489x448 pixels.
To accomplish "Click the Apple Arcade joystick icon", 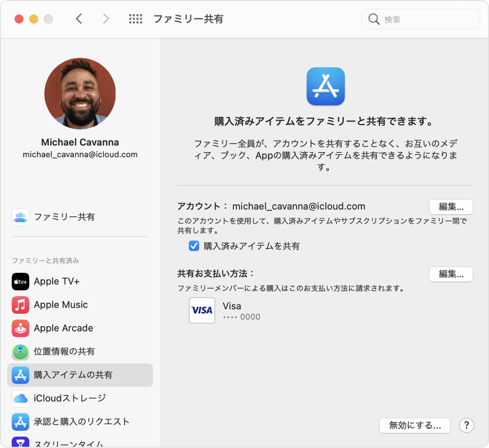I will pyautogui.click(x=20, y=328).
